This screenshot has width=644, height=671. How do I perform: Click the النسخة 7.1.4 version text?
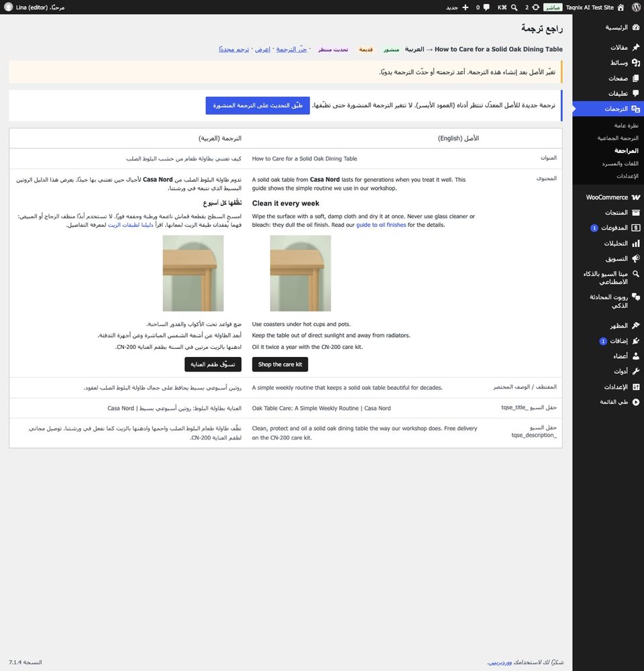25,662
